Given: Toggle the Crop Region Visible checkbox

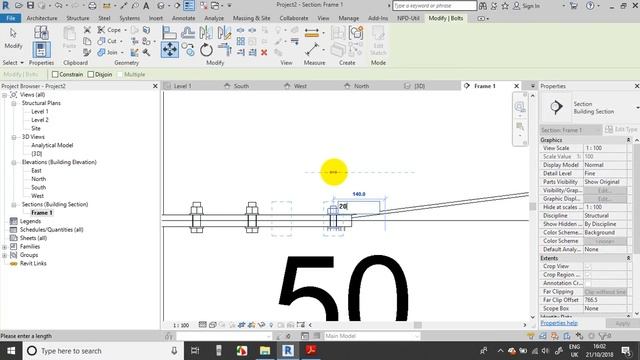Looking at the screenshot, I should click(x=588, y=275).
